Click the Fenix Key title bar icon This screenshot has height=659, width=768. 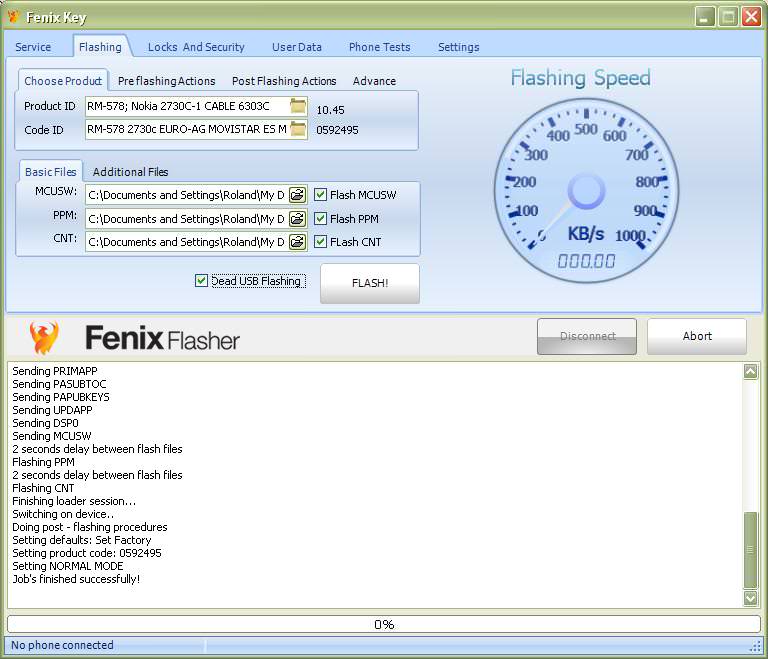[13, 17]
